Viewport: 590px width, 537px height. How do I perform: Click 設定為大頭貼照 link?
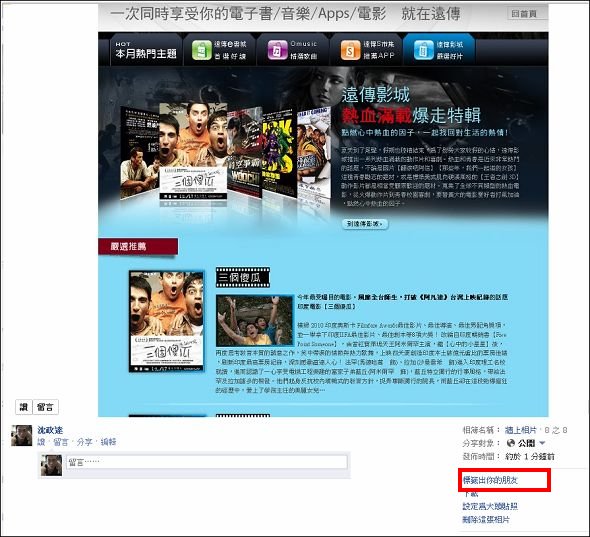coord(490,507)
